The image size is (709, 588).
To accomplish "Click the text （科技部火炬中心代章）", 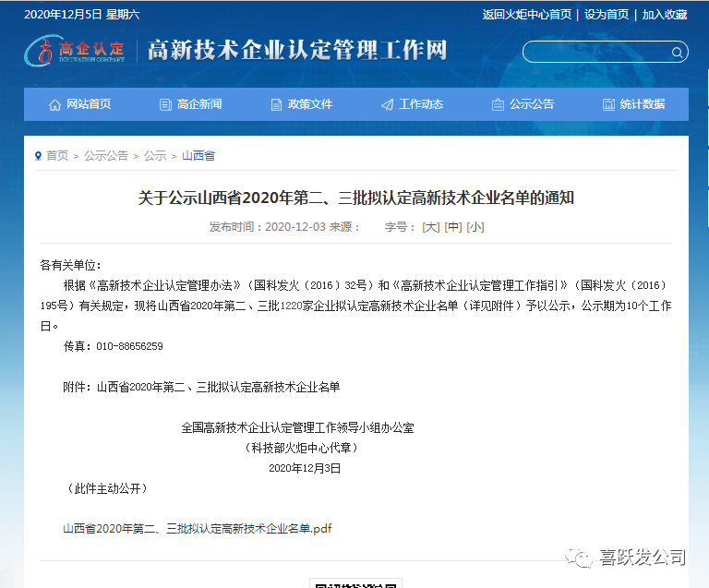I will pyautogui.click(x=301, y=448).
